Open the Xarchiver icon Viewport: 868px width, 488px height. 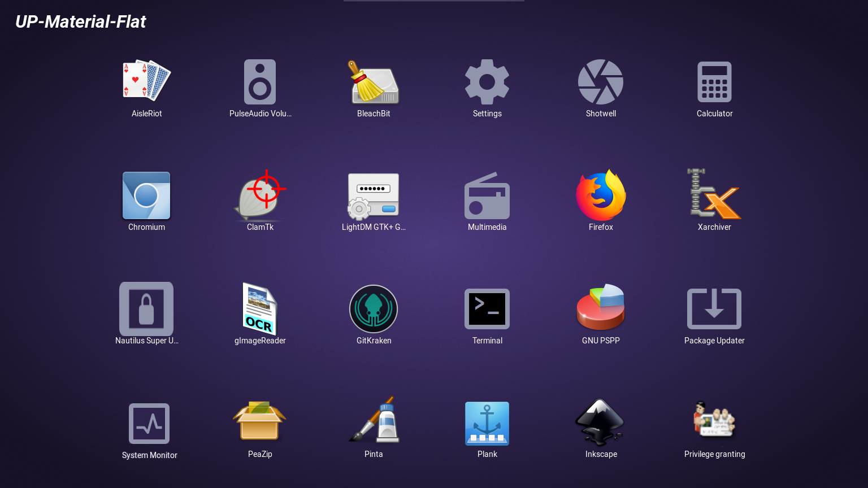(x=714, y=194)
